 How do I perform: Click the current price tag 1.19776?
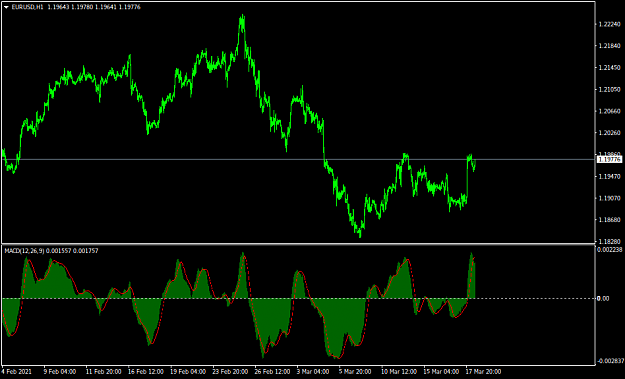pyautogui.click(x=609, y=159)
